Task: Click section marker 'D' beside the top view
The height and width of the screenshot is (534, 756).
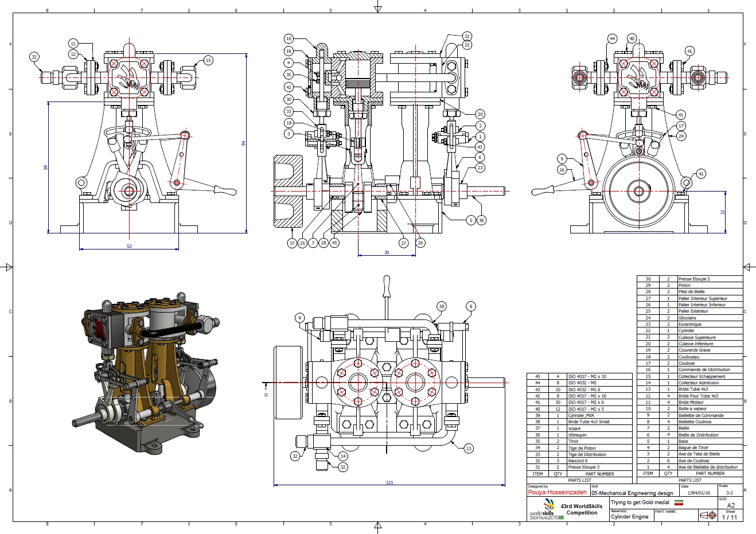Action: 266,395
